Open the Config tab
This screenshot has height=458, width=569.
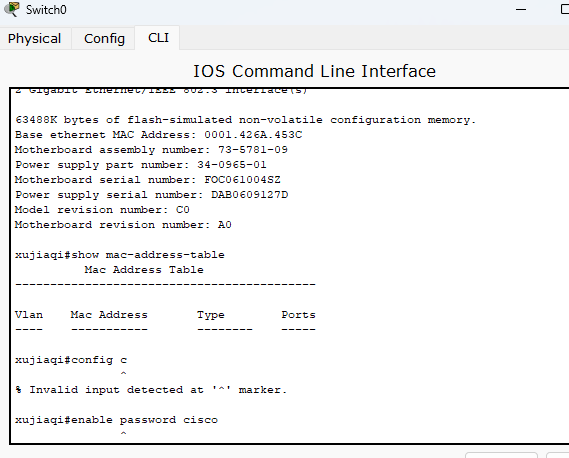[x=104, y=38]
